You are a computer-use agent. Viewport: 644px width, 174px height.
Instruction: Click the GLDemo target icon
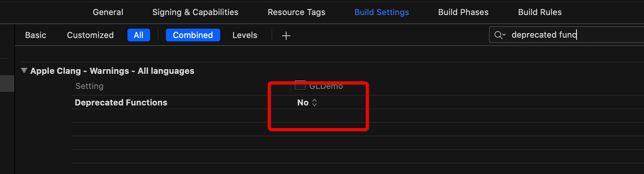click(300, 85)
